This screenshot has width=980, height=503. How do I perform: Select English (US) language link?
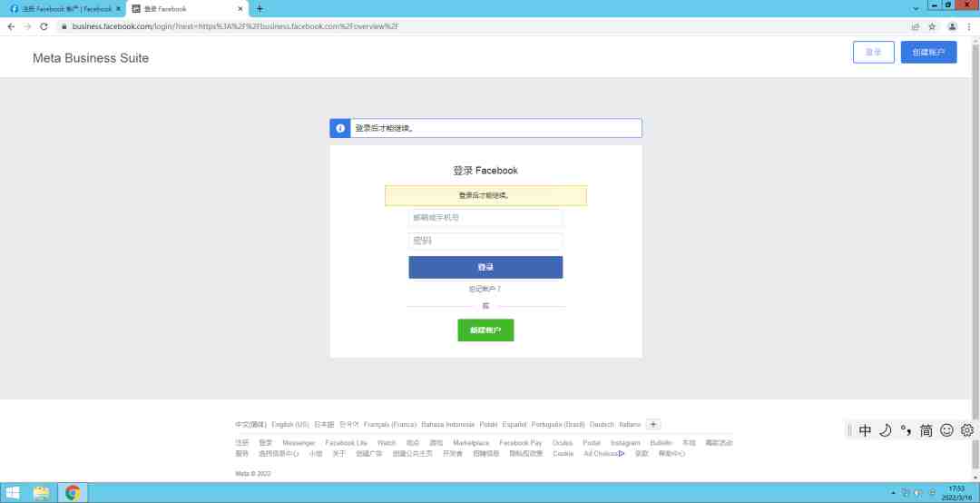tap(290, 424)
